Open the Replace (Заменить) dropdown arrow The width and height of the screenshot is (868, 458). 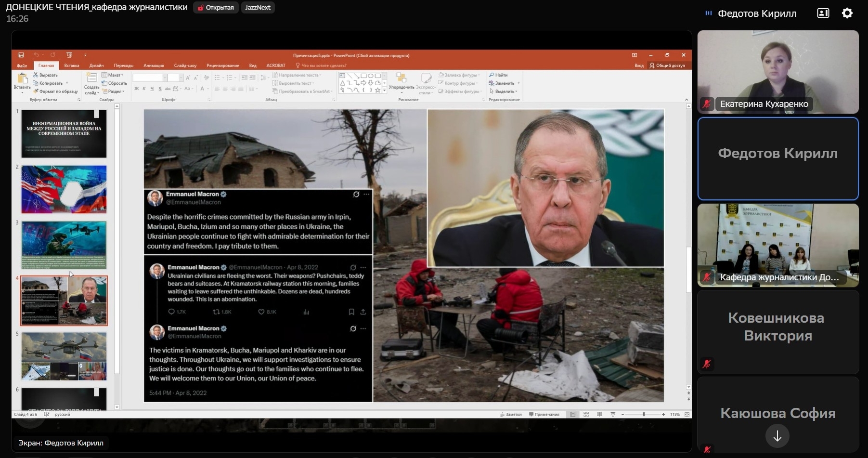pyautogui.click(x=518, y=83)
